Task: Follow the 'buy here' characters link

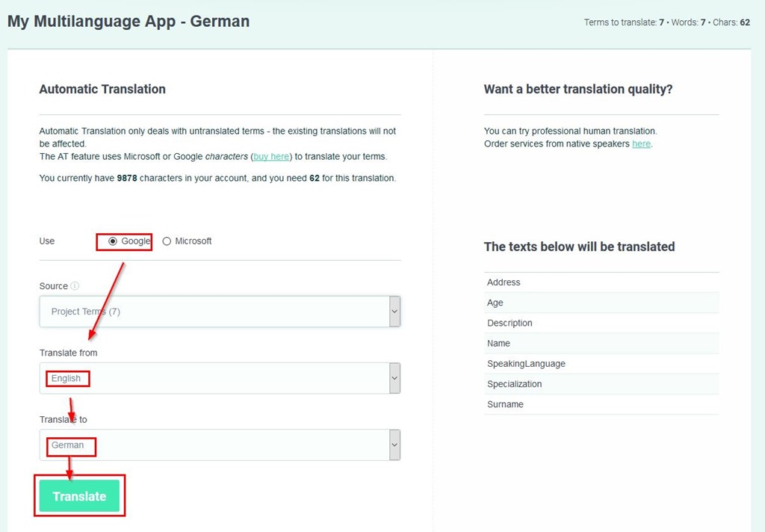Action: click(271, 156)
